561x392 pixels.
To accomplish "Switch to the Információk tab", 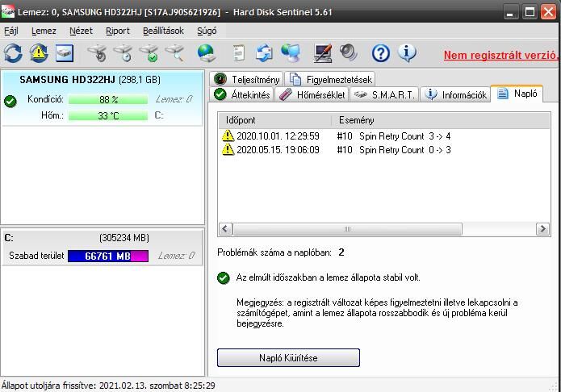I will [455, 94].
